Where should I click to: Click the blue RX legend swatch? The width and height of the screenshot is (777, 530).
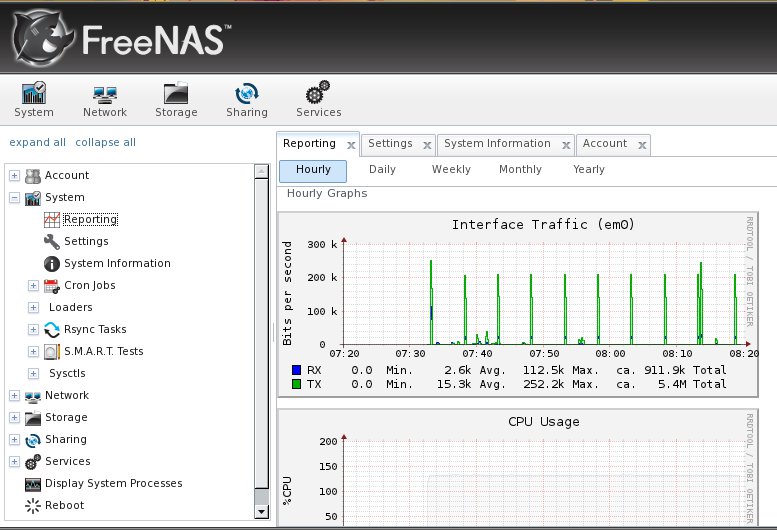point(297,370)
